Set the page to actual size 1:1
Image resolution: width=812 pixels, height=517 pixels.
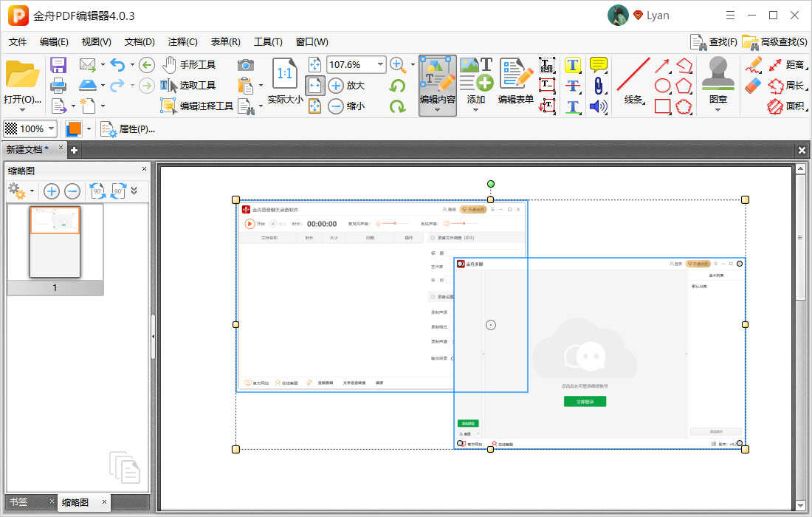(x=285, y=81)
